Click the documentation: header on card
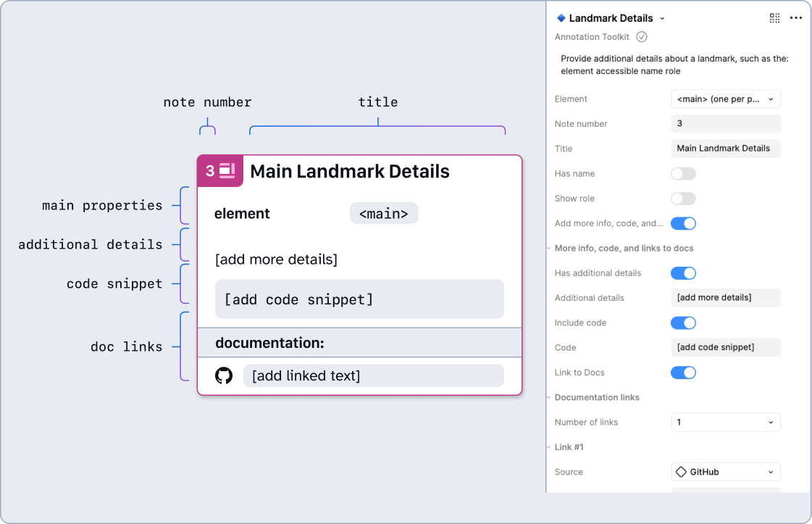Viewport: 812px width, 524px height. tap(269, 343)
